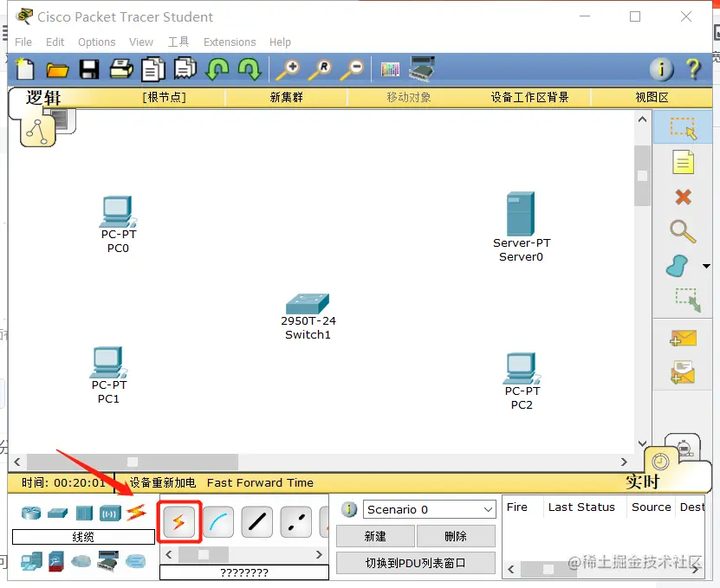Click the Print icon
This screenshot has height=588, width=720.
(121, 69)
